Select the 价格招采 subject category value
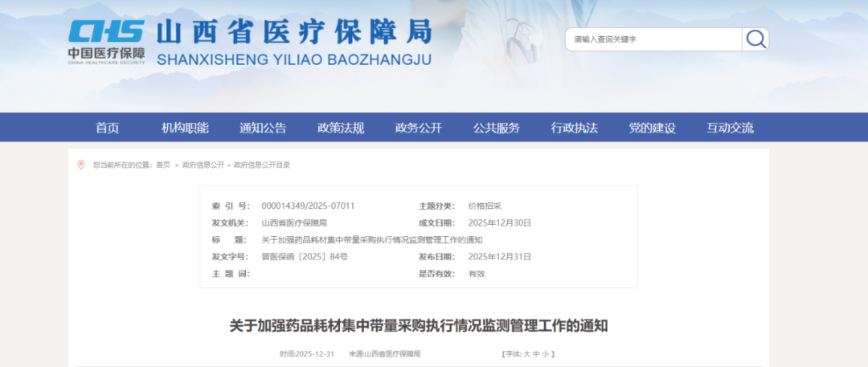This screenshot has height=367, width=868. click(485, 206)
